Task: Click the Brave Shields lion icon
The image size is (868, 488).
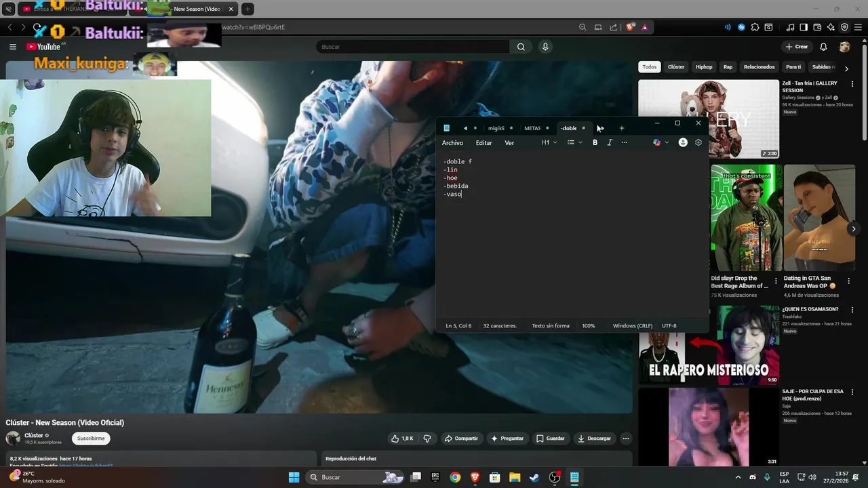Action: tap(630, 27)
